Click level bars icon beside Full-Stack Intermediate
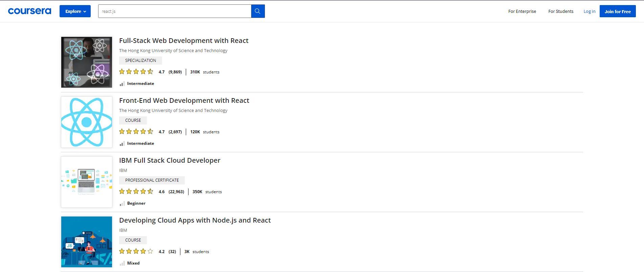The width and height of the screenshot is (644, 272). (122, 84)
